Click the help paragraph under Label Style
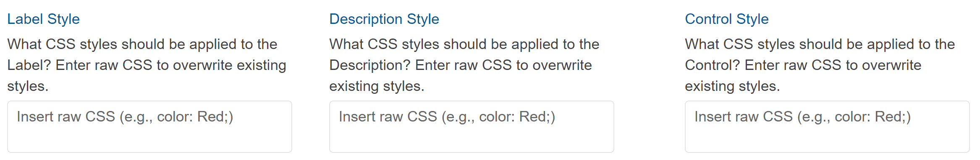 click(x=147, y=65)
